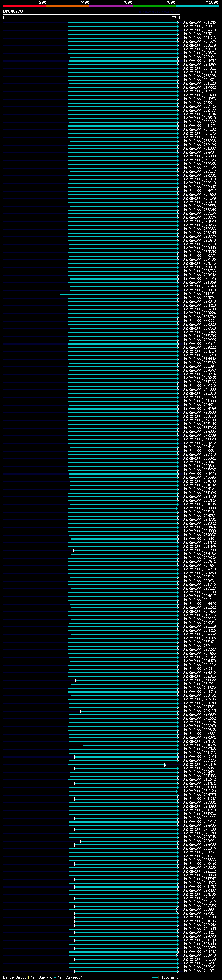Click hit label UniRef100_B4FQW8
This screenshot has height=980, width=222.
199,390
